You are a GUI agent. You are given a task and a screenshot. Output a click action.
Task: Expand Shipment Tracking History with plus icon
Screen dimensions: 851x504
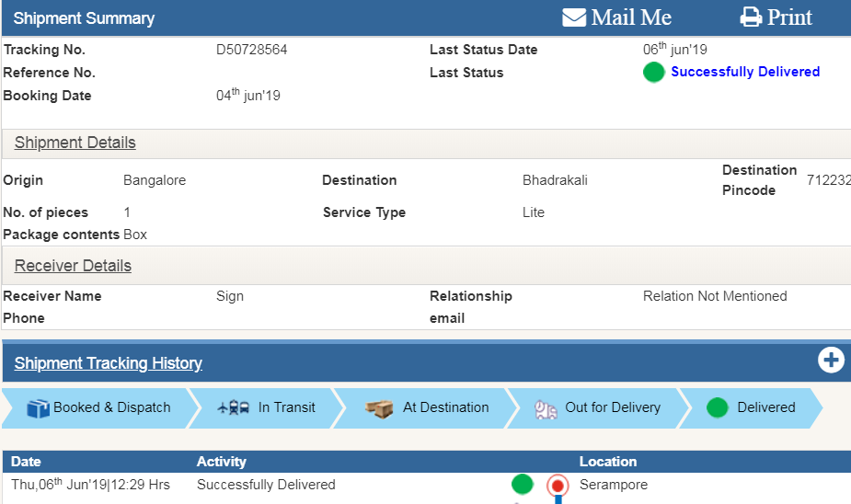pyautogui.click(x=831, y=361)
